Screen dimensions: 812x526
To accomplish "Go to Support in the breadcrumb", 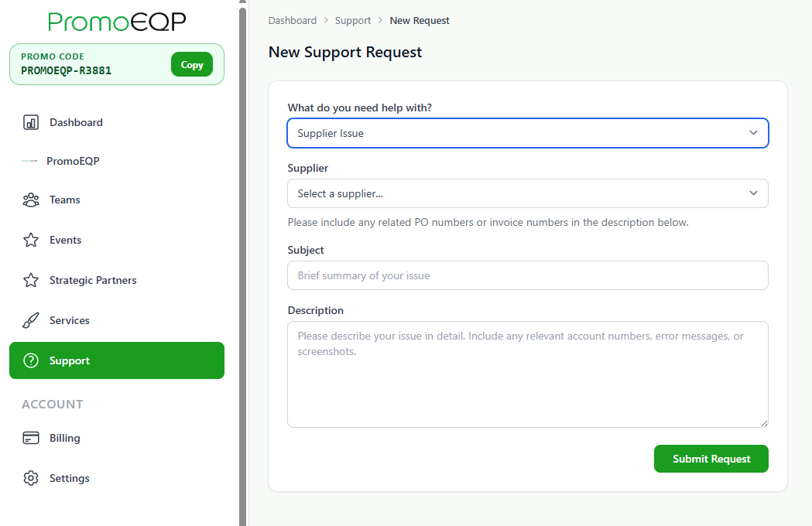I will click(353, 21).
